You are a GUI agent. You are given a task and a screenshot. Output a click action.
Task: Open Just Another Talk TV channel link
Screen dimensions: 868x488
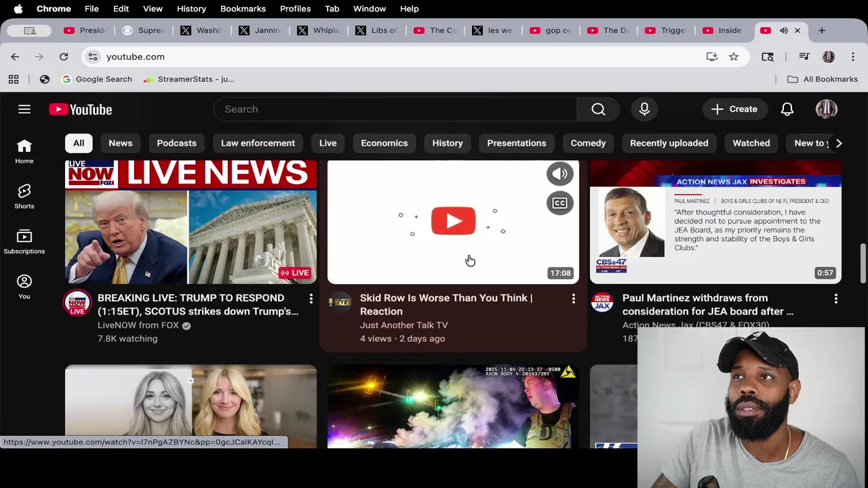coord(403,325)
